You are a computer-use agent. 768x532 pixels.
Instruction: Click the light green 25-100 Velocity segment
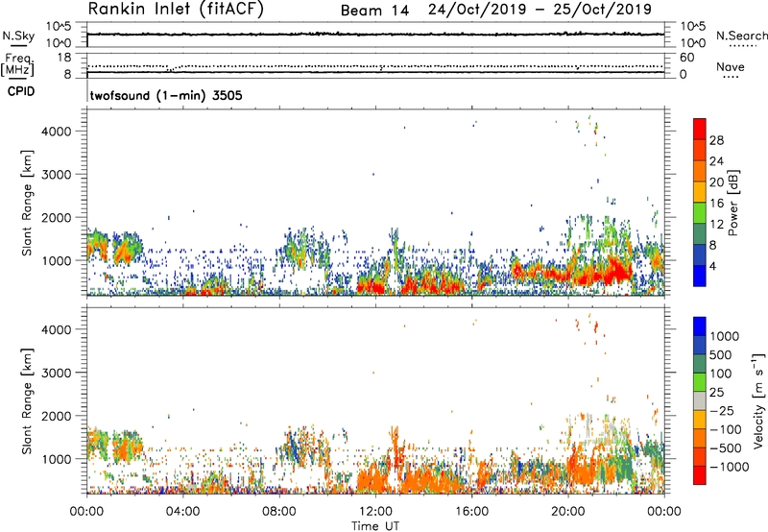click(x=700, y=382)
